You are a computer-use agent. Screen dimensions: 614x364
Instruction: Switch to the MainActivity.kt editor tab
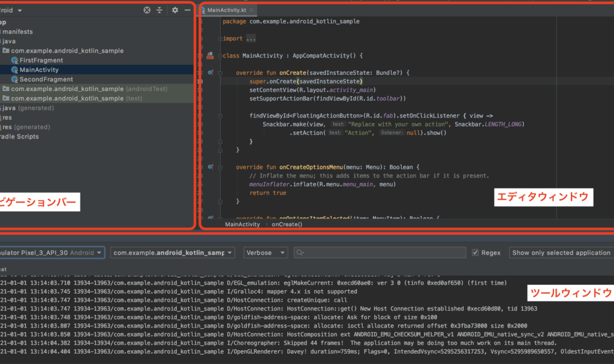227,10
